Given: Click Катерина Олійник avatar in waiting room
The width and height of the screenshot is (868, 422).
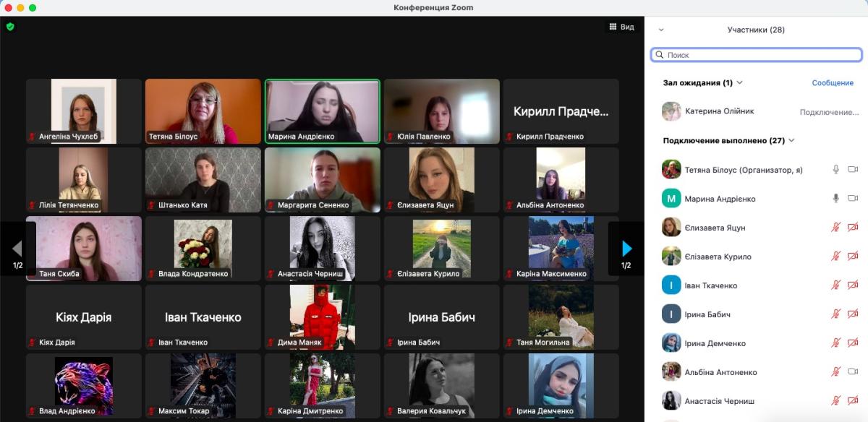Looking at the screenshot, I should tap(671, 112).
